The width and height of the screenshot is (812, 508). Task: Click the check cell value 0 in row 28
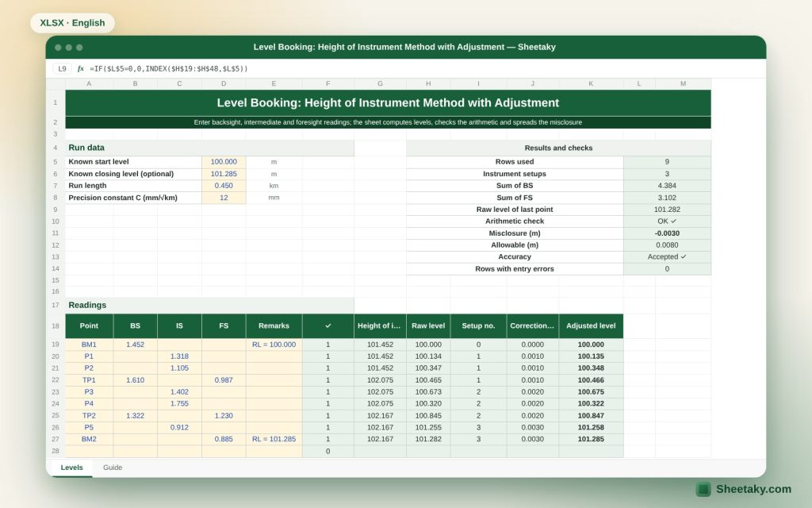click(x=327, y=451)
